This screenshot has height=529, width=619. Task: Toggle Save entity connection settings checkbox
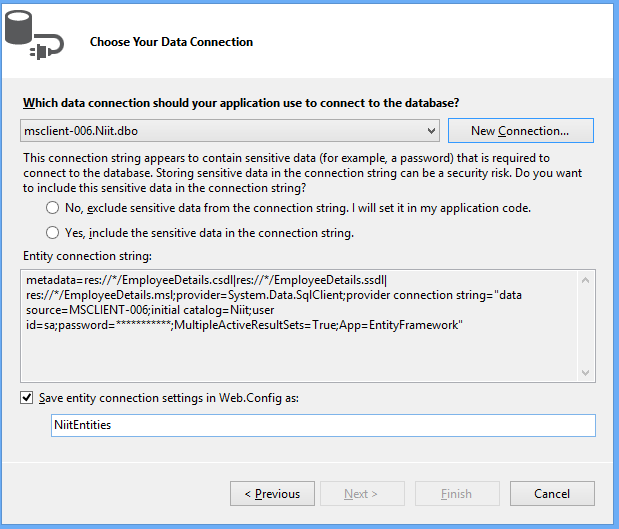click(27, 398)
